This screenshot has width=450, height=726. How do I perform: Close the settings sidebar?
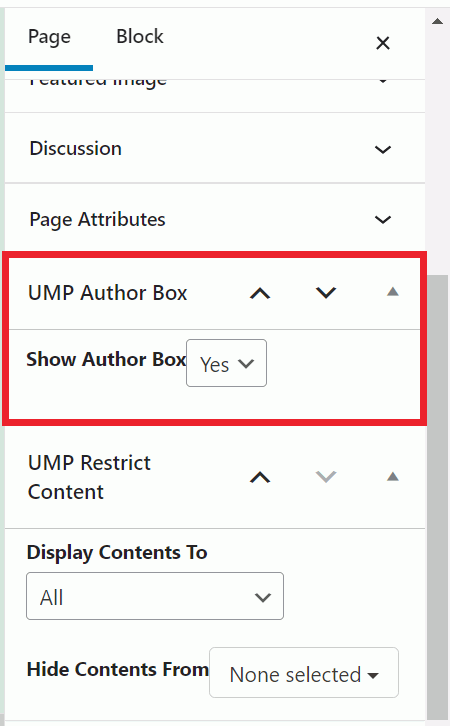383,43
